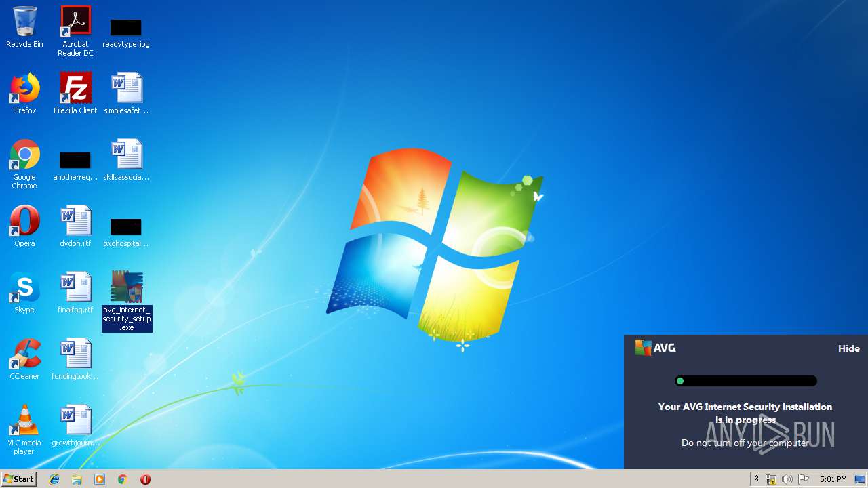Select the finalfaq.rtf document
Image resolution: width=868 pixels, height=488 pixels.
click(75, 293)
